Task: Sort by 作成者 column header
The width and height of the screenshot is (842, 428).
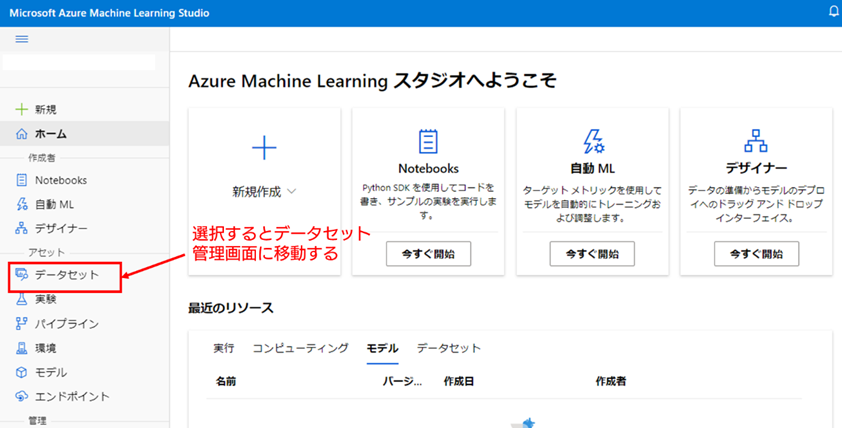Action: click(x=611, y=381)
